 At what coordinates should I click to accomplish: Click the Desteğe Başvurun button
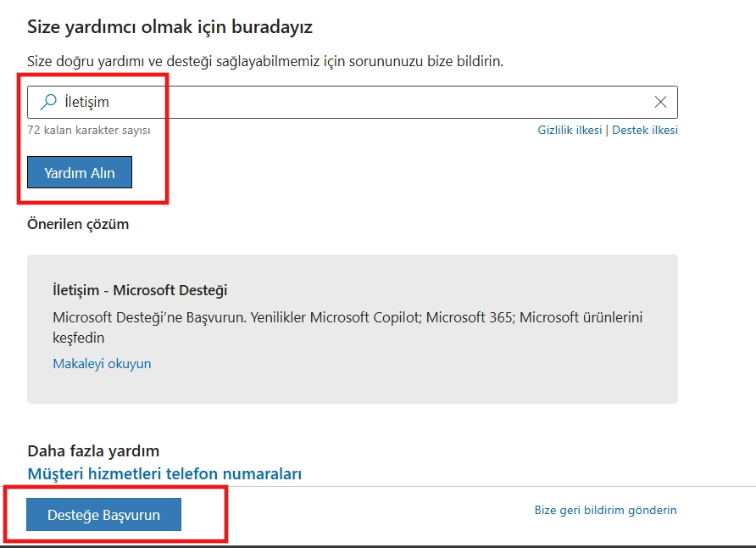point(103,515)
